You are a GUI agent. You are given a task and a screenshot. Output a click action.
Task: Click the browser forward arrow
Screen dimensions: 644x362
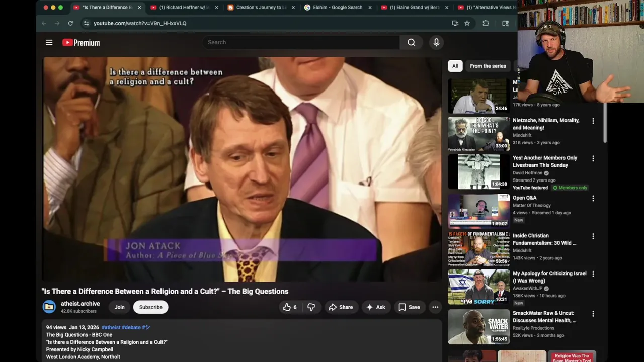[x=57, y=23]
